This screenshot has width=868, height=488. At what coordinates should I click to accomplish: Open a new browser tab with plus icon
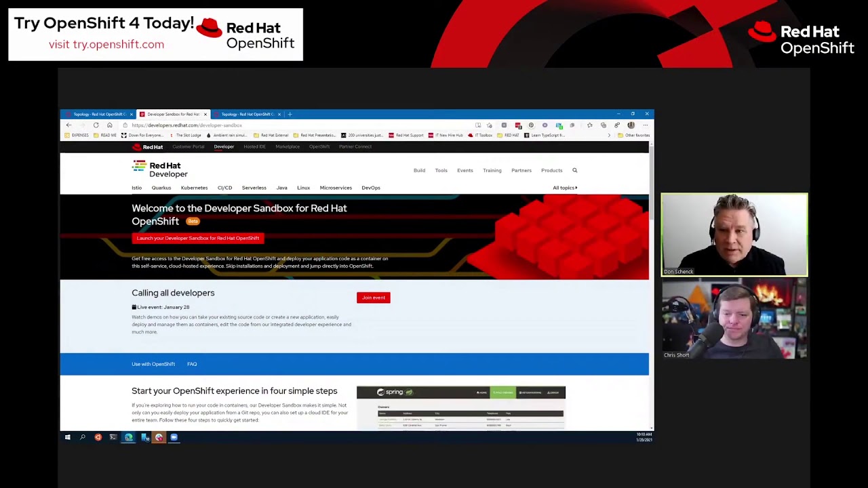290,114
